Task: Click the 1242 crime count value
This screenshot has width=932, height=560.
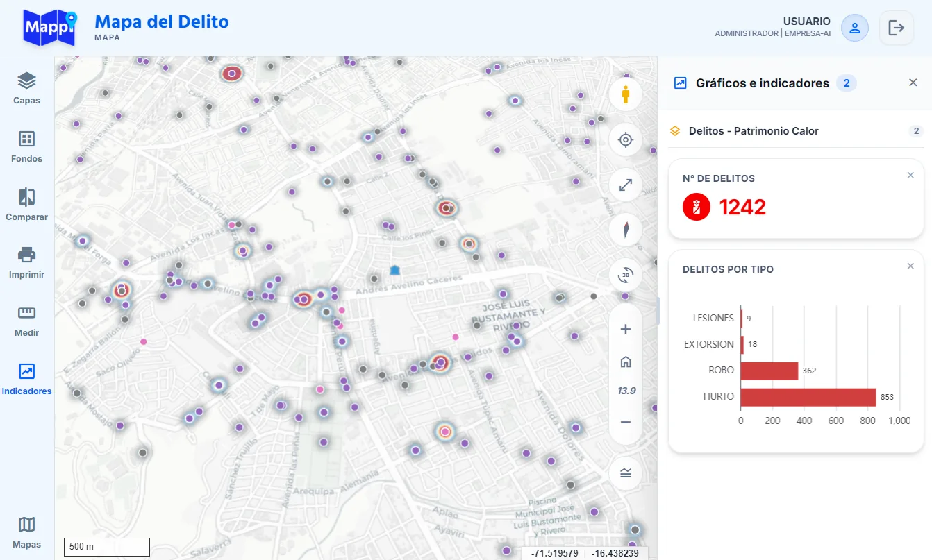Action: point(742,207)
